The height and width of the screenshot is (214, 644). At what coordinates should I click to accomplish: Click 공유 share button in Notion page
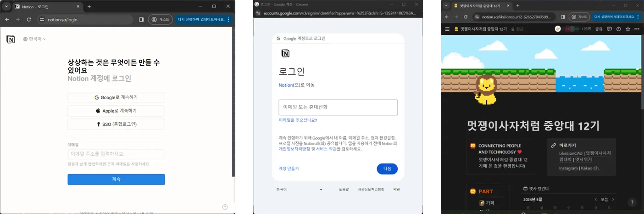click(599, 29)
